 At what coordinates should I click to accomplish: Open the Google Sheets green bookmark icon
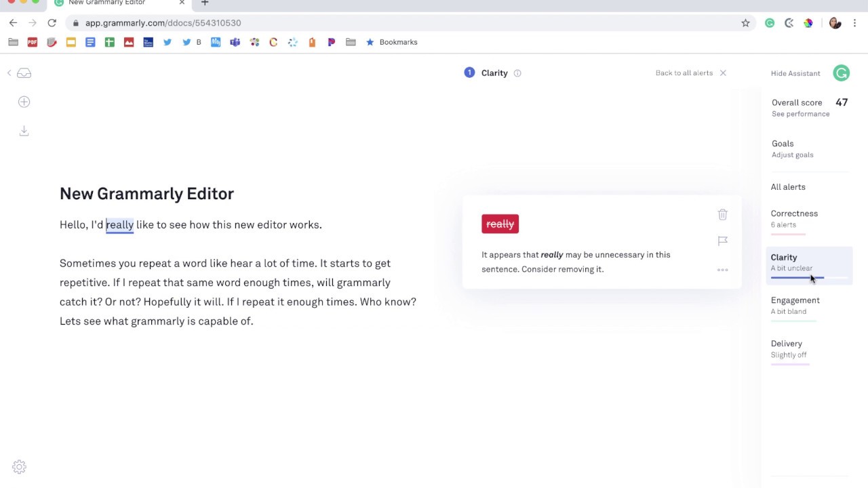[x=109, y=42]
